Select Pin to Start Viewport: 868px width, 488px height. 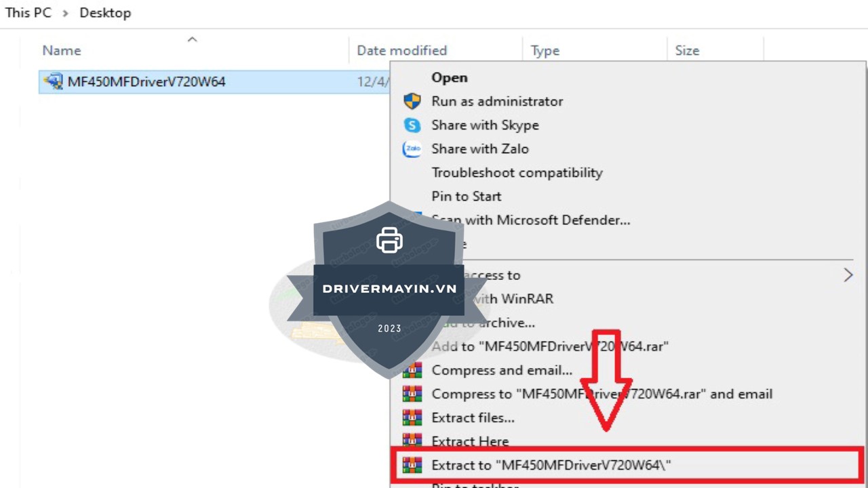pyautogui.click(x=467, y=197)
